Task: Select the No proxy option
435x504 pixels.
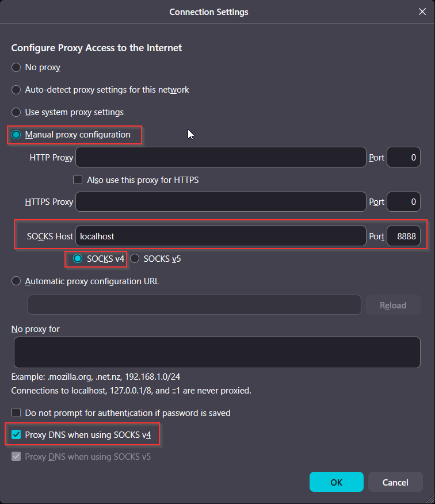Action: 17,67
